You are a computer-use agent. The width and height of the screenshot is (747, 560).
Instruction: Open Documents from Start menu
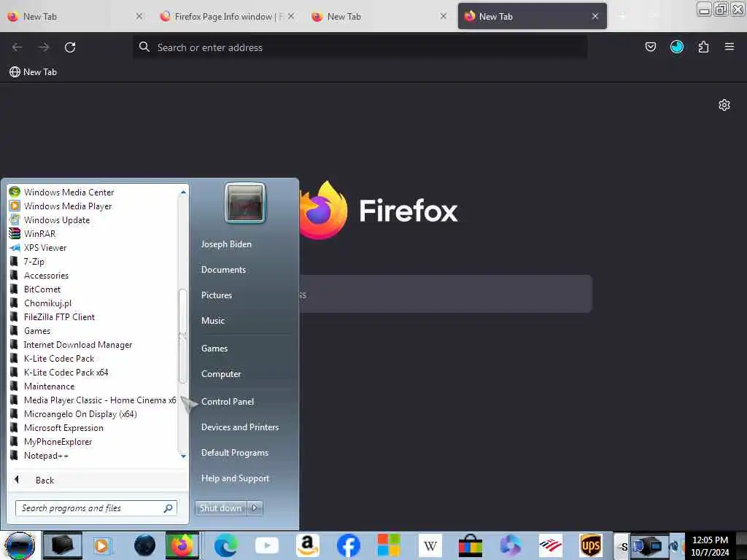click(x=223, y=270)
